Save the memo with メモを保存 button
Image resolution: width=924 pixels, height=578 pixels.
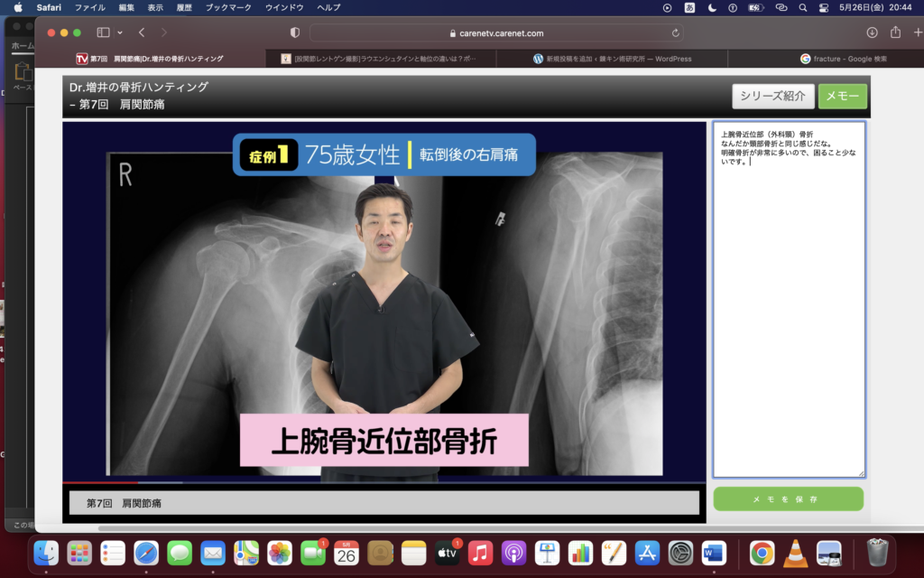(788, 499)
